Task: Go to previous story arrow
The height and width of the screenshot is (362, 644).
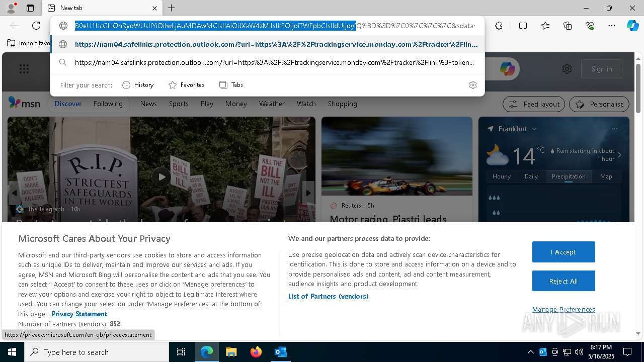Action: (x=14, y=193)
